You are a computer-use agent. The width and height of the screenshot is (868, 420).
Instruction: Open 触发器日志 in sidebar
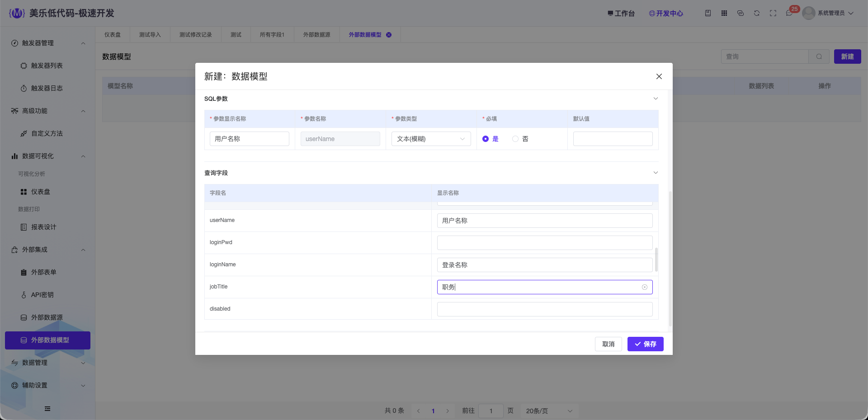click(47, 88)
